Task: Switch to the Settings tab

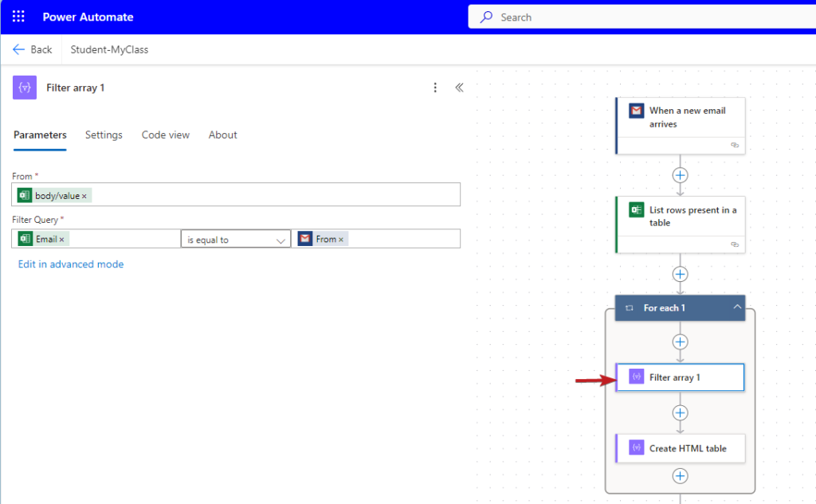Action: [x=104, y=135]
